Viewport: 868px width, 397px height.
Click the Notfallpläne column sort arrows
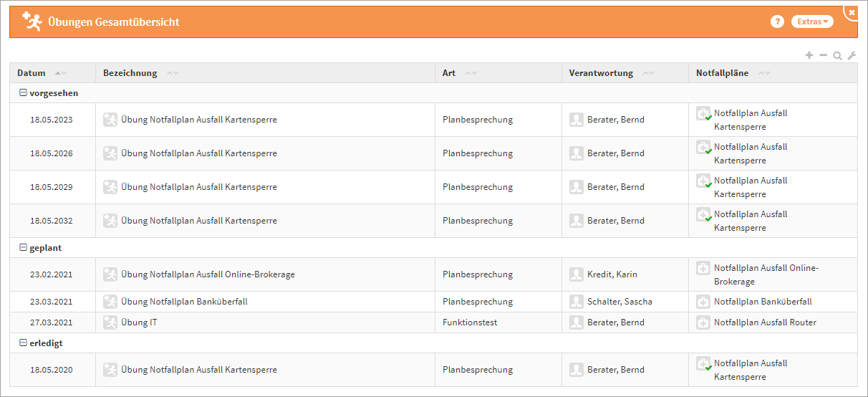point(764,73)
